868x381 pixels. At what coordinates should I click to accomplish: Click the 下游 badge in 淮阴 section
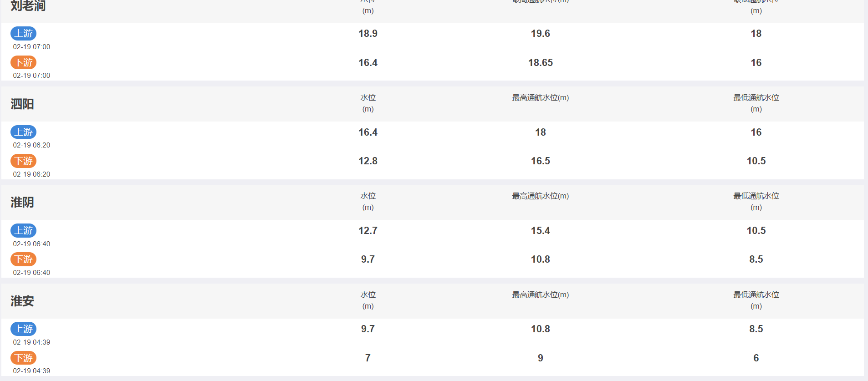coord(24,259)
